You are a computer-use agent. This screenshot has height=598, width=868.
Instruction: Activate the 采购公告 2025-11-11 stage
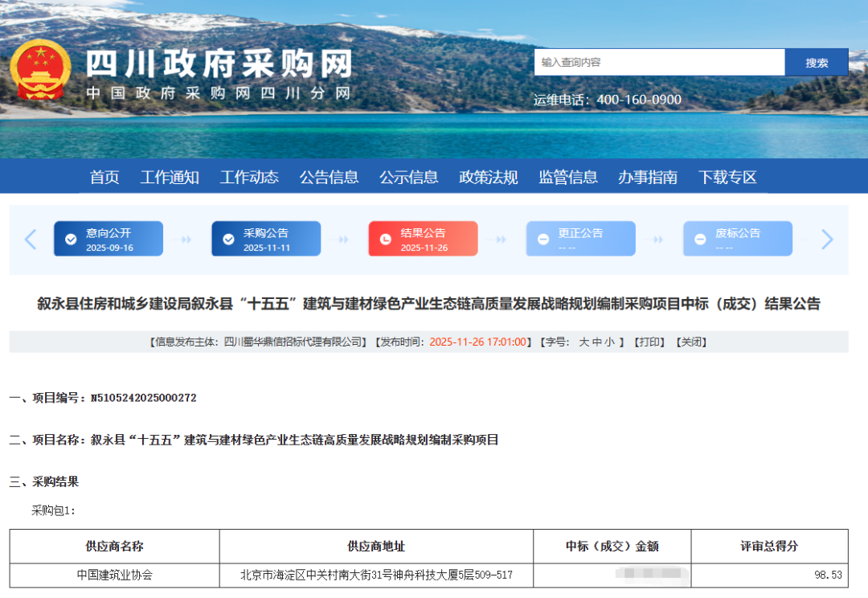[x=265, y=238]
